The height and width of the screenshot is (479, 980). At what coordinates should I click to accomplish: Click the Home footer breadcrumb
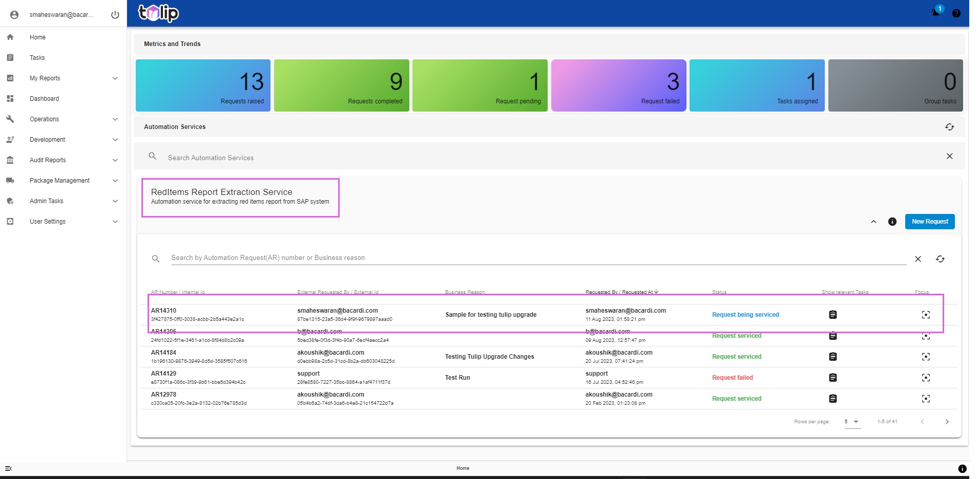(x=463, y=468)
